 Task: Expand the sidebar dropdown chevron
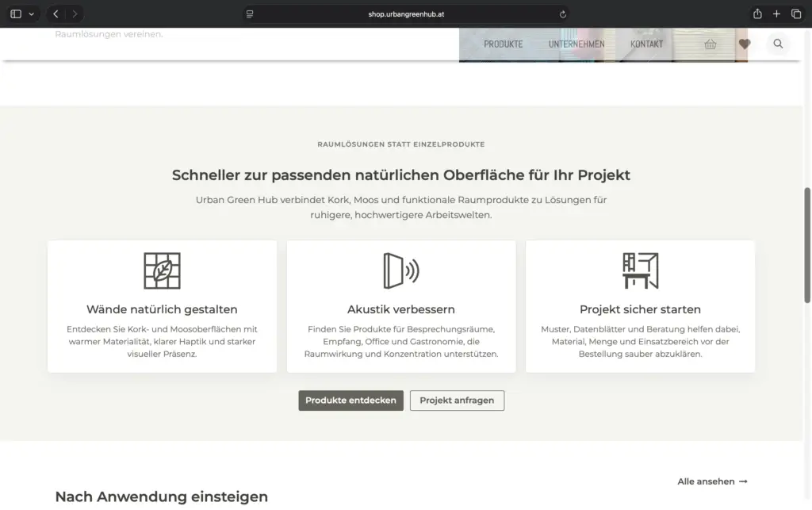(x=32, y=14)
